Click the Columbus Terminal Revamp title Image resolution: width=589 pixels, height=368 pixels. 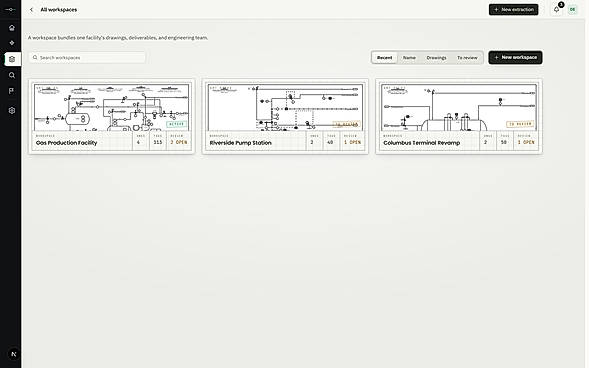(x=421, y=143)
